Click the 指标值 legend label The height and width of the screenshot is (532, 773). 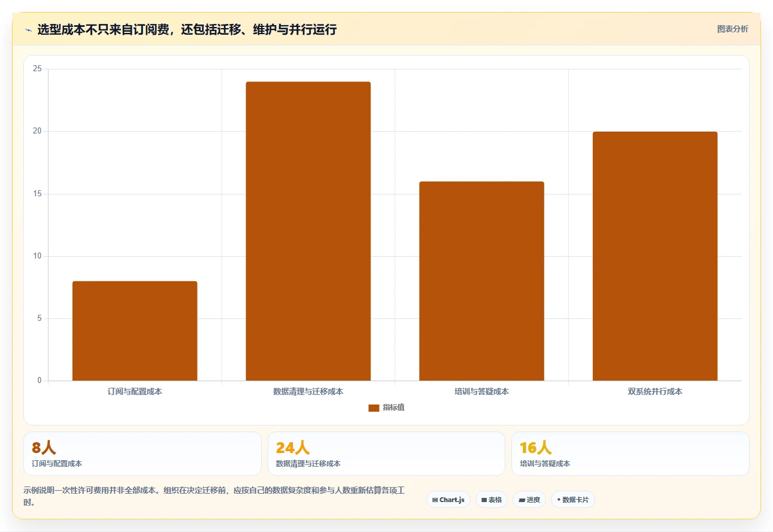[393, 408]
